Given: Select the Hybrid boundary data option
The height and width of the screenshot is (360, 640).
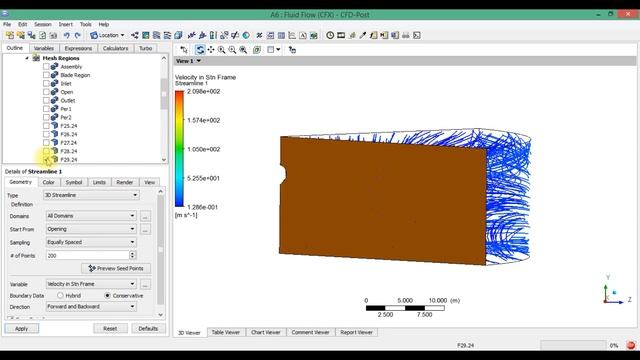Looking at the screenshot, I should pyautogui.click(x=60, y=295).
